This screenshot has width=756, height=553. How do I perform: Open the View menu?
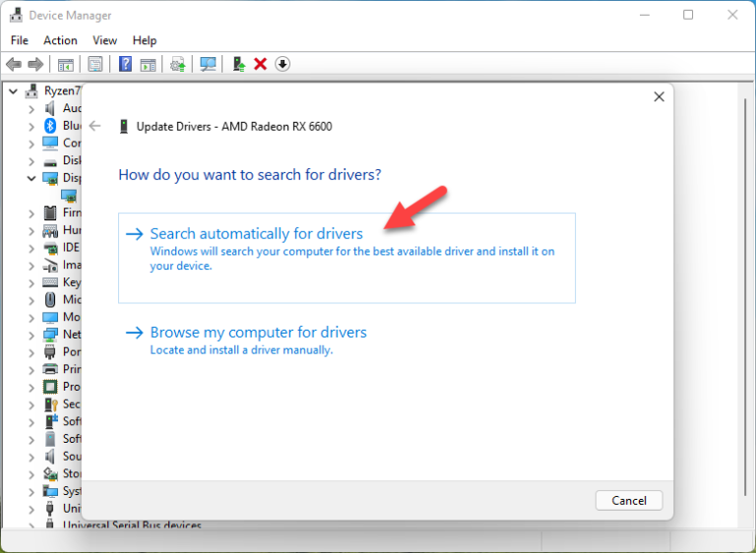[x=104, y=40]
